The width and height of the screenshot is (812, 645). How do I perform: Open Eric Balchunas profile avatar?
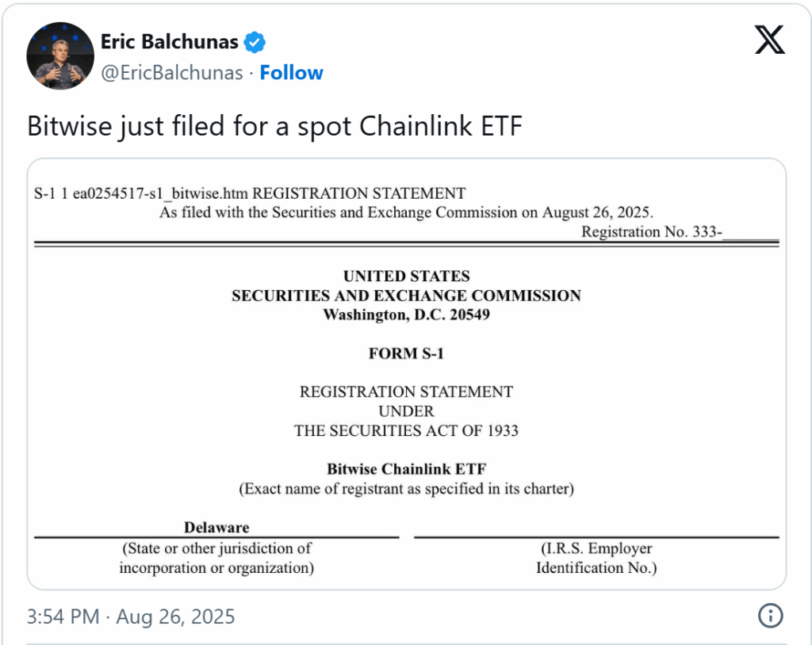60,56
